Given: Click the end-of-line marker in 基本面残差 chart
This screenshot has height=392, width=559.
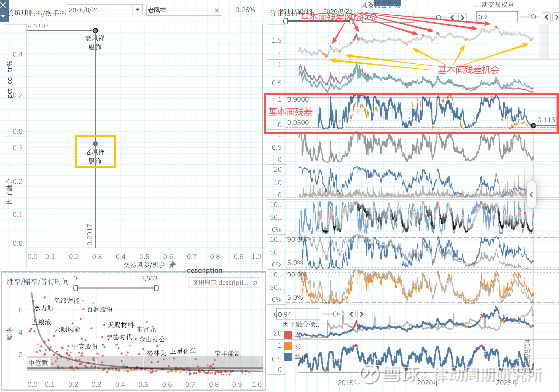Looking at the screenshot, I should [533, 126].
